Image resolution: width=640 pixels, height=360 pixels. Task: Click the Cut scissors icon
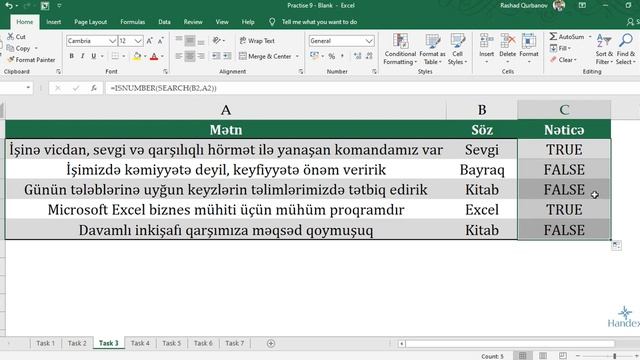(x=11, y=37)
